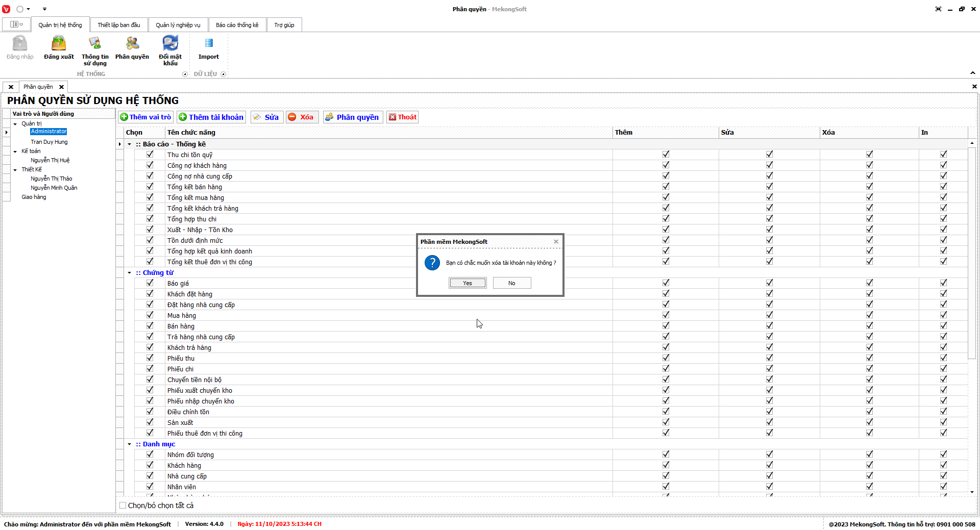980x530 pixels.
Task: Switch to Quản trị hệ thống ribbon tab
Action: point(60,25)
